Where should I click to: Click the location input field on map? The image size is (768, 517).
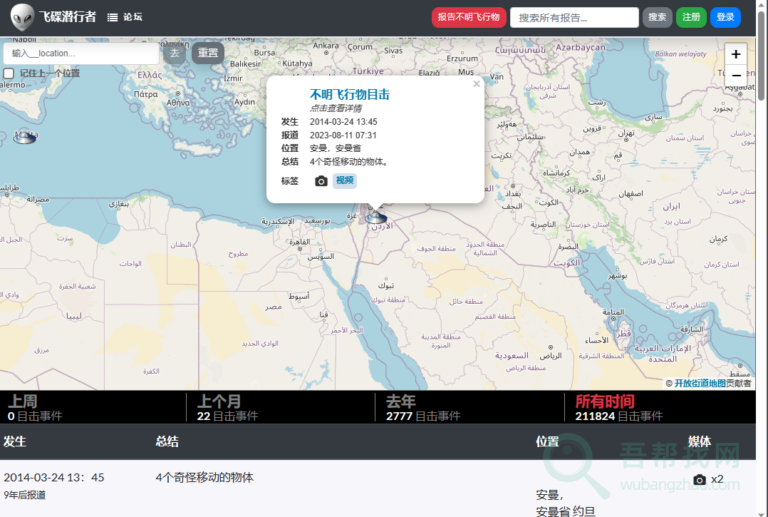pos(82,53)
